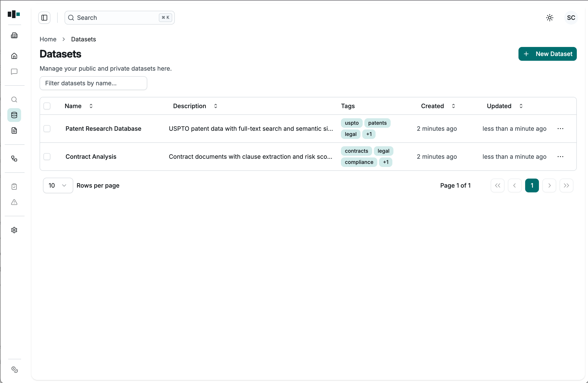Screen dimensions: 588x383
Task: Sort the table by Name column
Action: [x=91, y=106]
